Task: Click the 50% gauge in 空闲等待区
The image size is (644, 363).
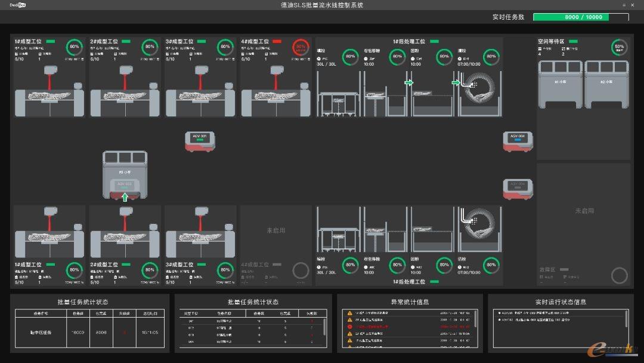Action: click(x=619, y=47)
